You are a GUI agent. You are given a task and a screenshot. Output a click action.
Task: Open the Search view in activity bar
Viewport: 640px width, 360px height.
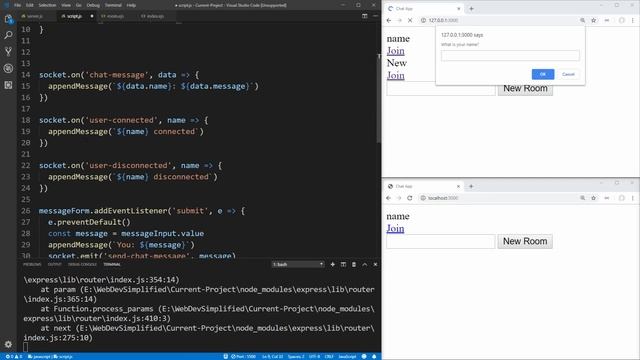[x=8, y=35]
